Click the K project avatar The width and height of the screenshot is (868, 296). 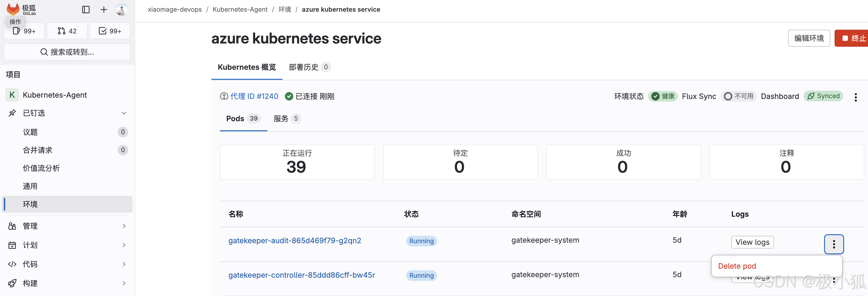click(x=12, y=95)
